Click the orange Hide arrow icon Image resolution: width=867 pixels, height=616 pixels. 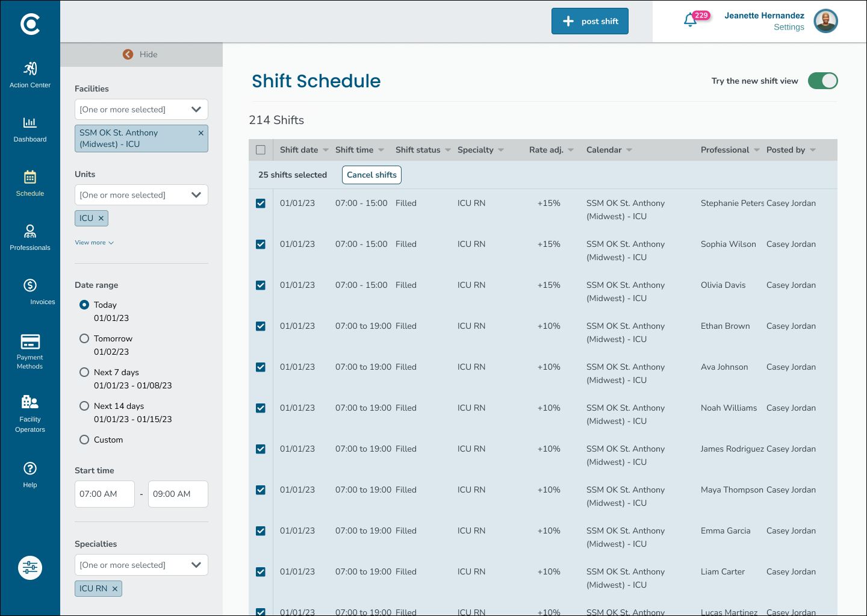coord(128,54)
